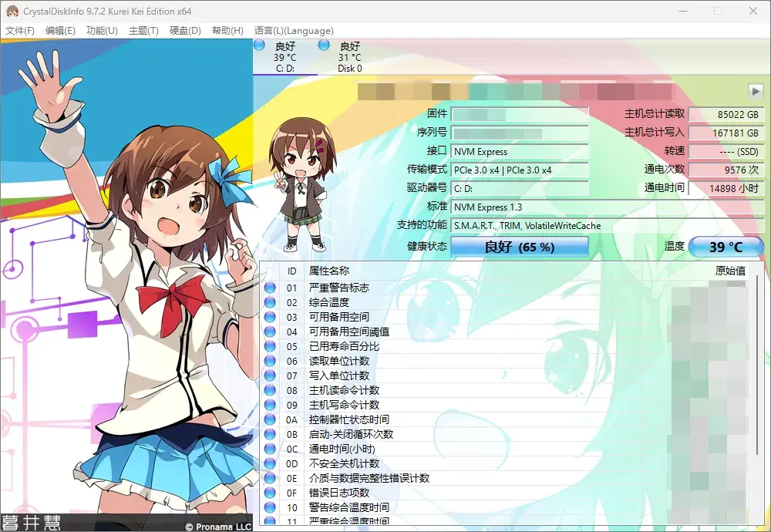The image size is (771, 532).
Task: Click the blue status orb for C: D: disk
Action: coord(259,45)
